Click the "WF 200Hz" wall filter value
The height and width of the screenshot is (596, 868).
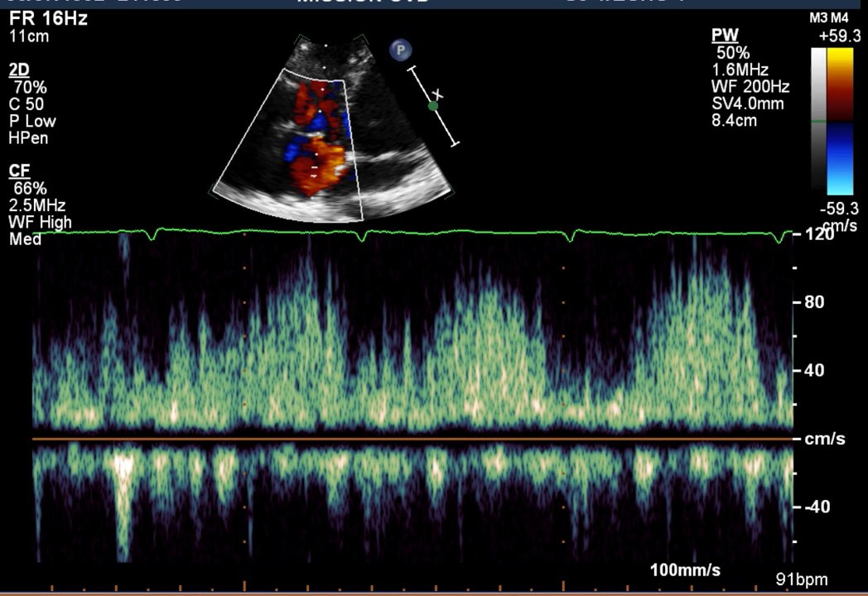750,87
